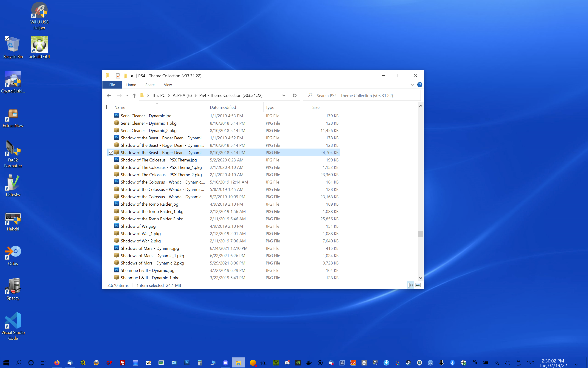Click New Folder quick access toolbar icon

pyautogui.click(x=125, y=76)
